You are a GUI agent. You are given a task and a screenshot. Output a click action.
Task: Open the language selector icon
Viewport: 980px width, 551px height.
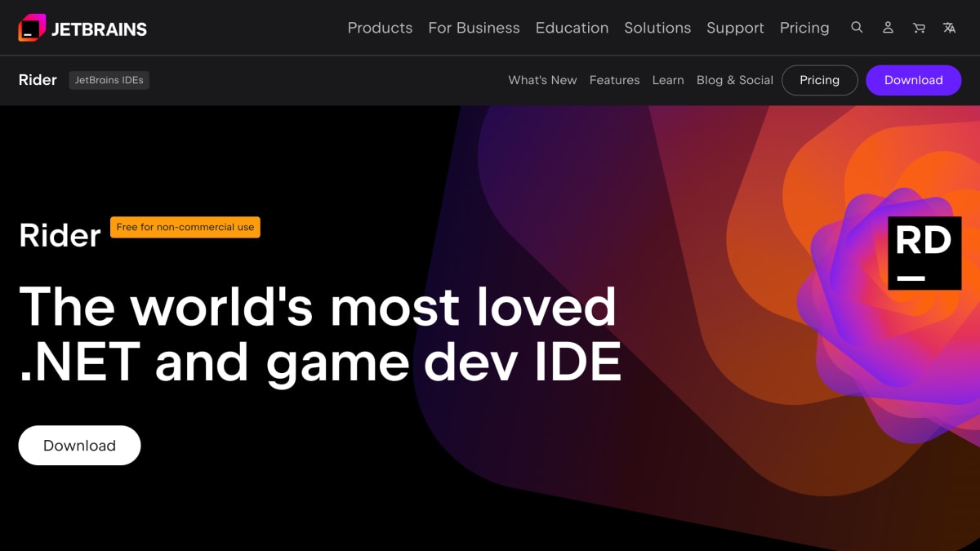coord(949,27)
